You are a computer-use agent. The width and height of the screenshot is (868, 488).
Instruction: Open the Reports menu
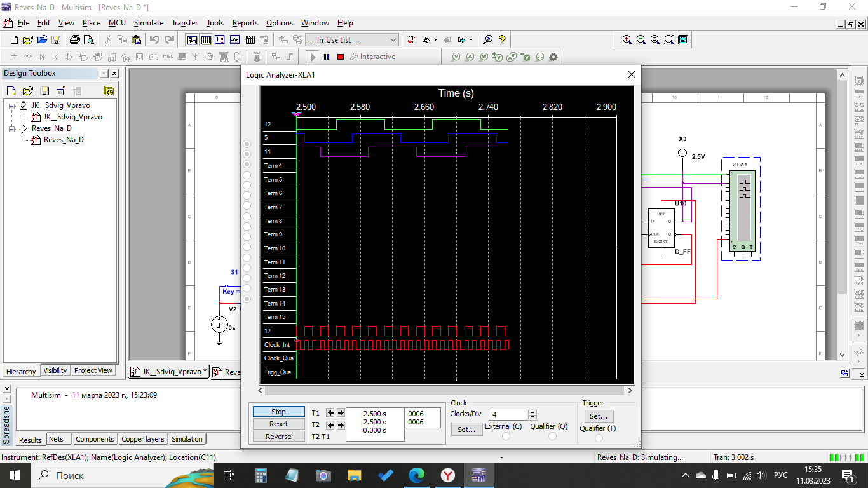point(245,23)
